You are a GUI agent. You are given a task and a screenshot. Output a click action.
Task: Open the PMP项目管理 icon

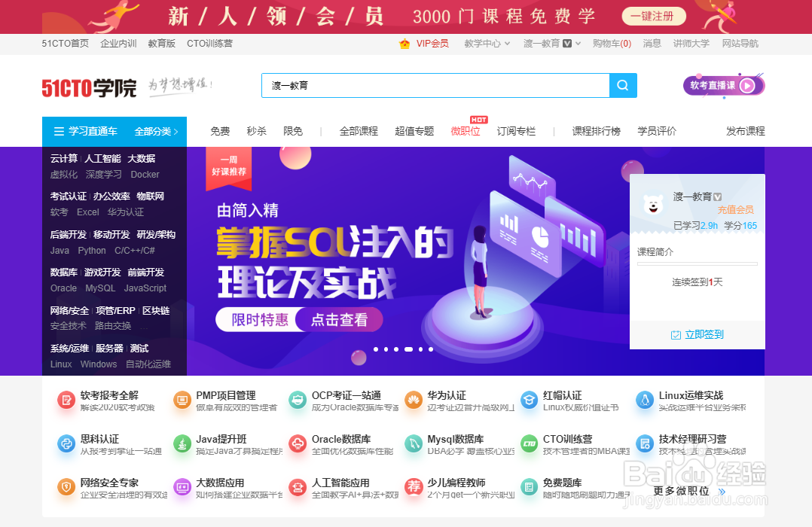182,401
